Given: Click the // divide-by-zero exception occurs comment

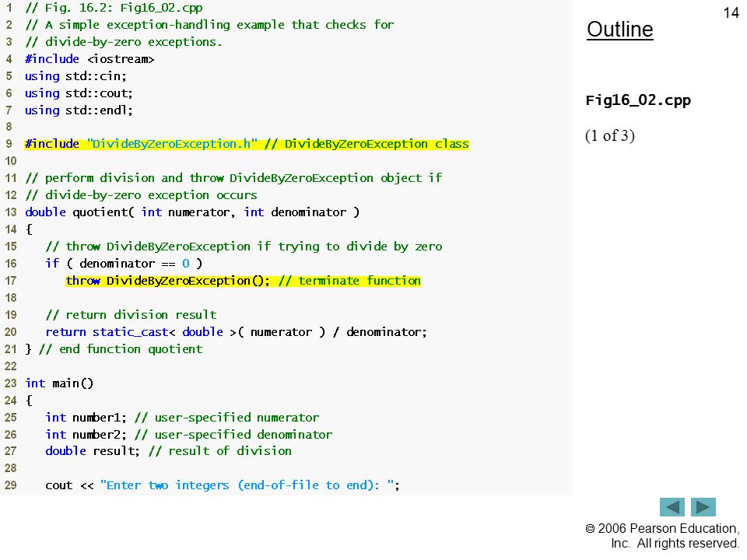Looking at the screenshot, I should coord(141,195).
